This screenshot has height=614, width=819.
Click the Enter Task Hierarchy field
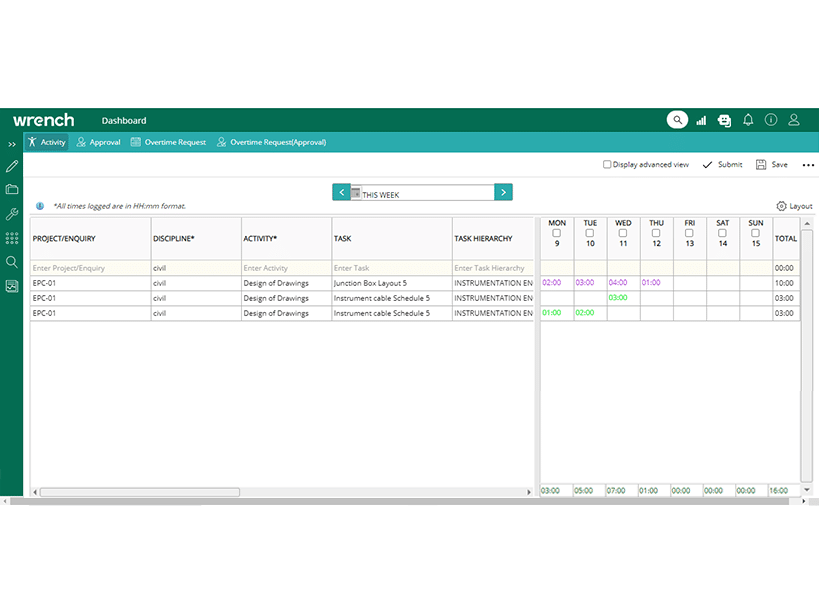pos(493,268)
